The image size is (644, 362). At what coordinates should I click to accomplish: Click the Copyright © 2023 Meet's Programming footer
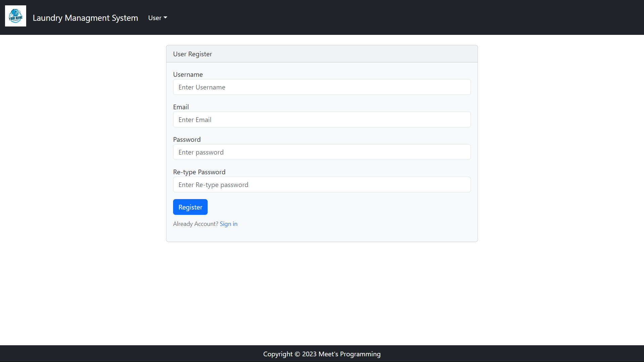(x=322, y=354)
